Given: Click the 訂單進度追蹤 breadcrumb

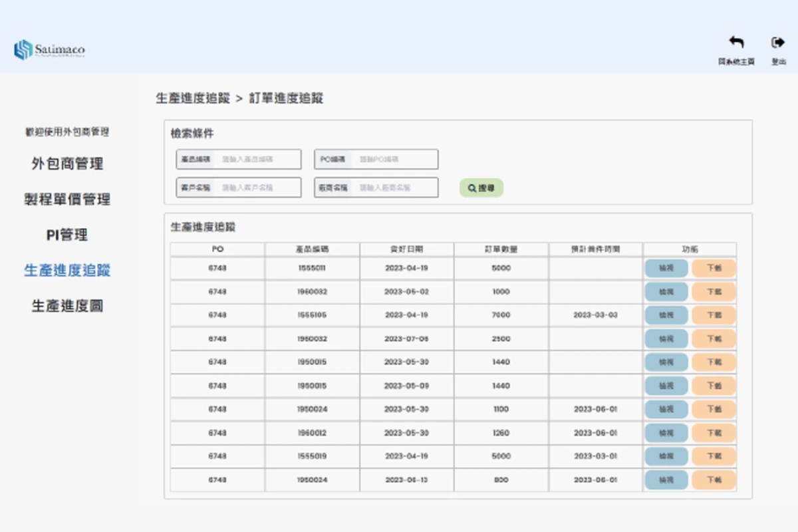Looking at the screenshot, I should point(286,98).
